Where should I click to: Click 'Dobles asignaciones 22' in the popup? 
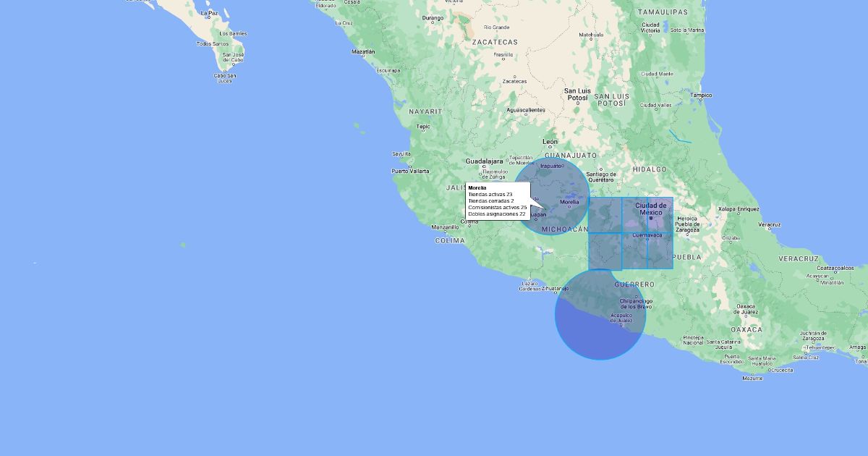(x=497, y=214)
